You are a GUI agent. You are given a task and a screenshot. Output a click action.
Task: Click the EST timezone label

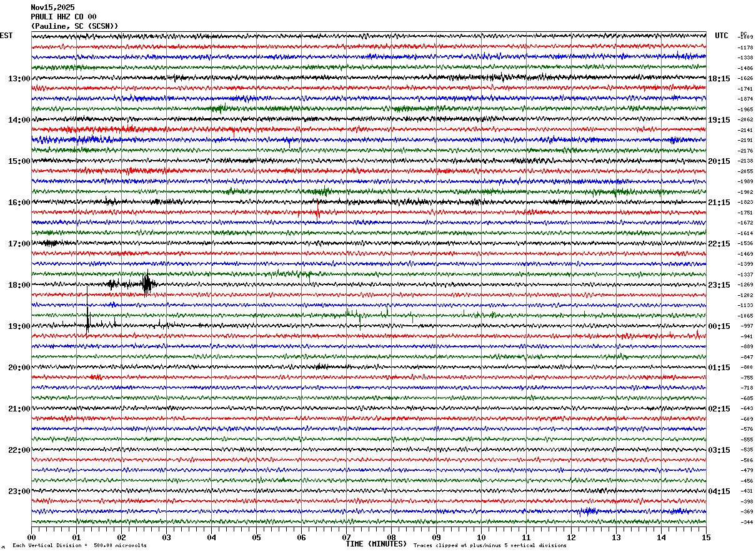coord(6,36)
